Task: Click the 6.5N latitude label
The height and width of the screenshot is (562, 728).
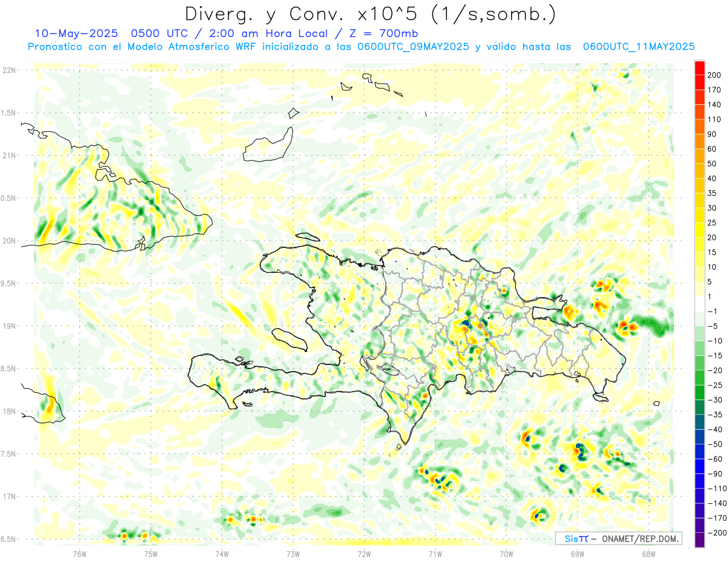Action: 9,539
